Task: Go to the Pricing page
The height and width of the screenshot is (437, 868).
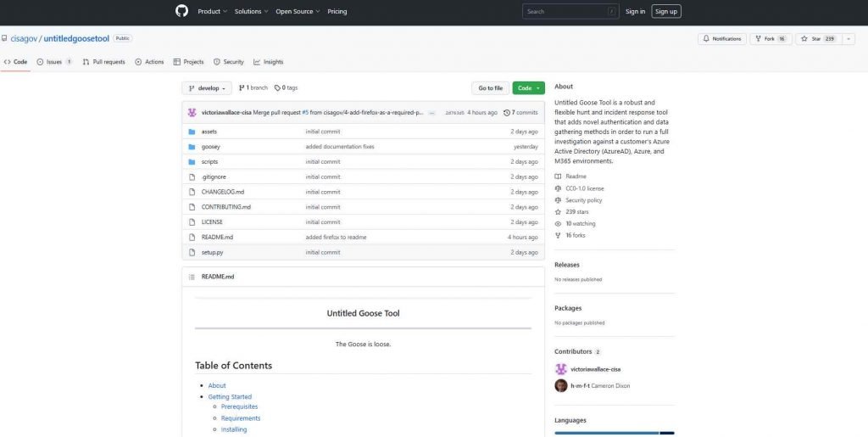Action: [x=337, y=12]
